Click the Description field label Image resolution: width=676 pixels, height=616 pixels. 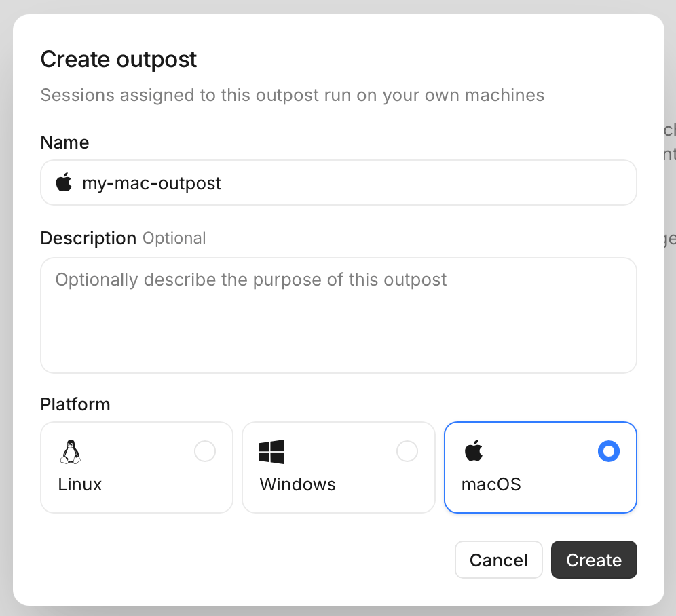(88, 238)
